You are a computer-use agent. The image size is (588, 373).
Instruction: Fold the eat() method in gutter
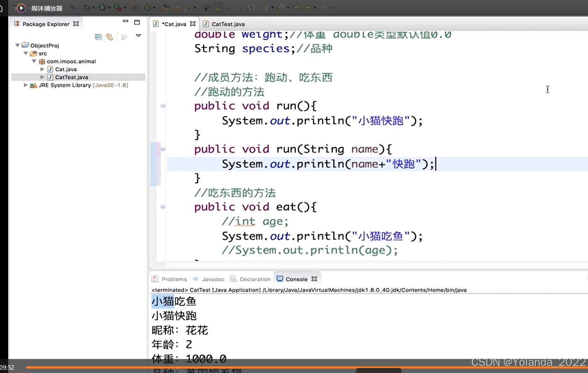[x=163, y=207]
